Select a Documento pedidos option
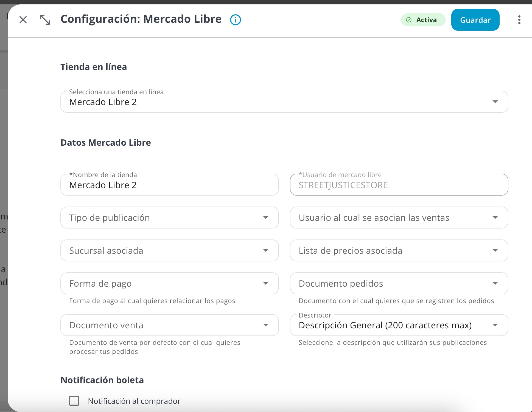This screenshot has width=532, height=412. click(399, 283)
